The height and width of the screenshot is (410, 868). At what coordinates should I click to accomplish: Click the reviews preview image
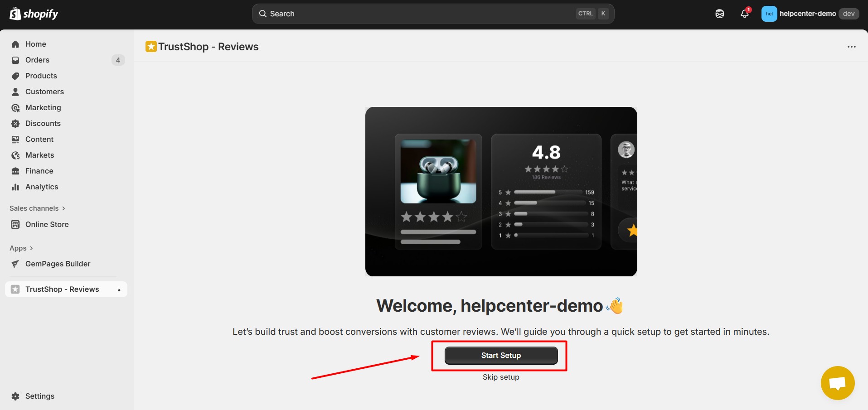click(x=501, y=192)
